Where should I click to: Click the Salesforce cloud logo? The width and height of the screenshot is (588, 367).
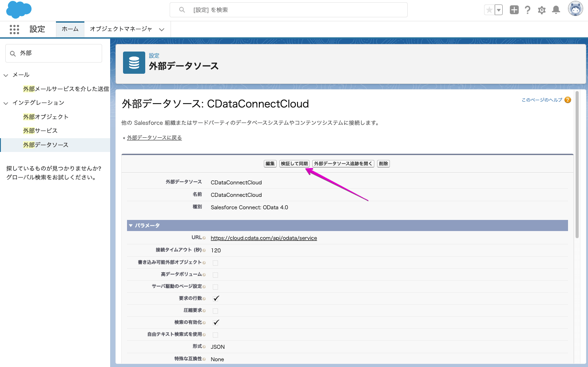click(x=19, y=10)
